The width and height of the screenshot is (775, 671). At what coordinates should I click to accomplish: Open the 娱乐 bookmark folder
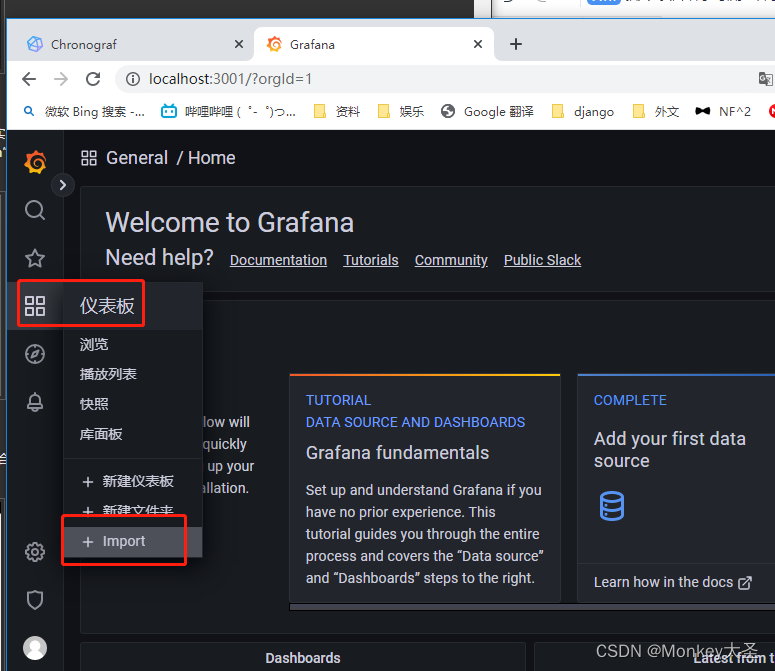[401, 112]
